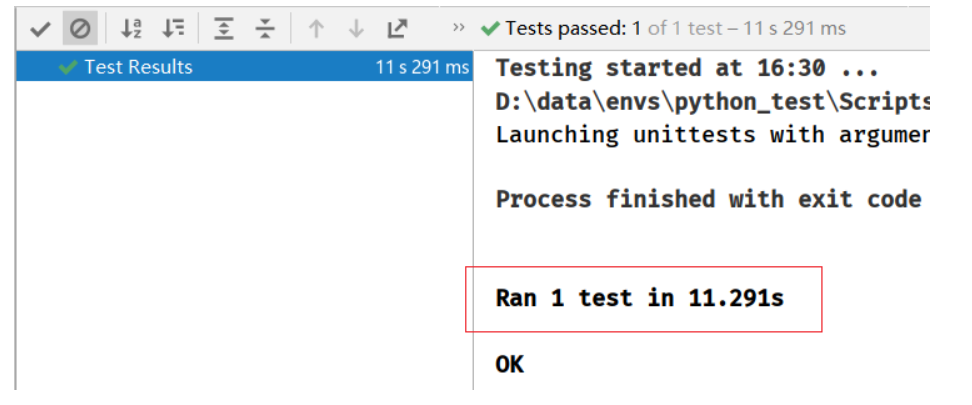Export test results icon
972x405 pixels.
click(x=397, y=29)
